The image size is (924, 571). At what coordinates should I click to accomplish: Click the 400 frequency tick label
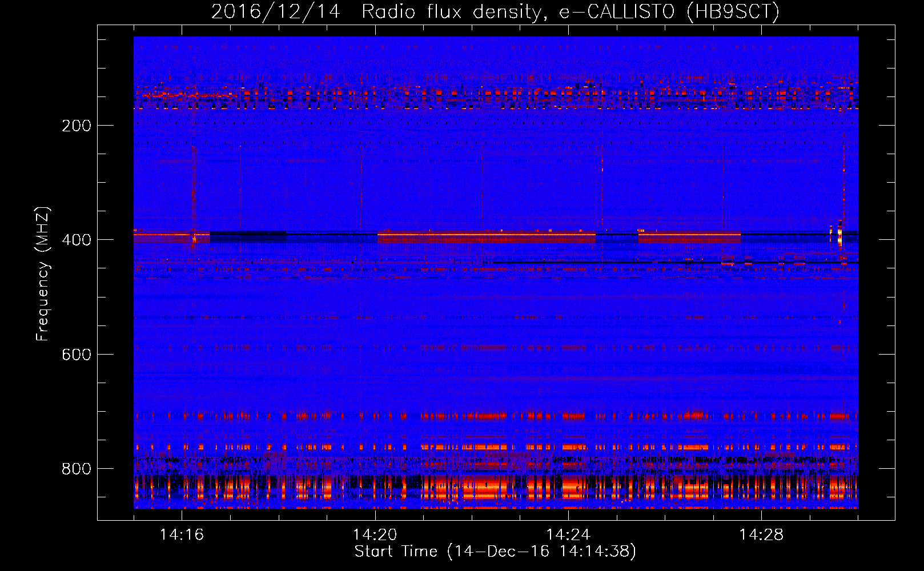coord(77,240)
